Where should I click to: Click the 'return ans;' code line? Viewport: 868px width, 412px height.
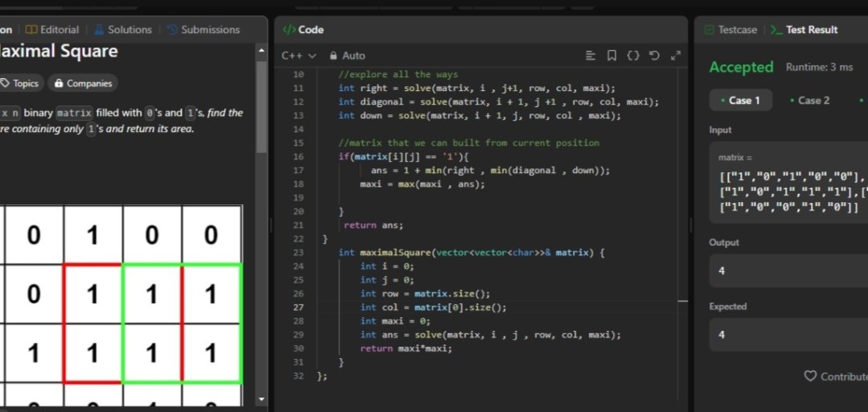tap(373, 225)
